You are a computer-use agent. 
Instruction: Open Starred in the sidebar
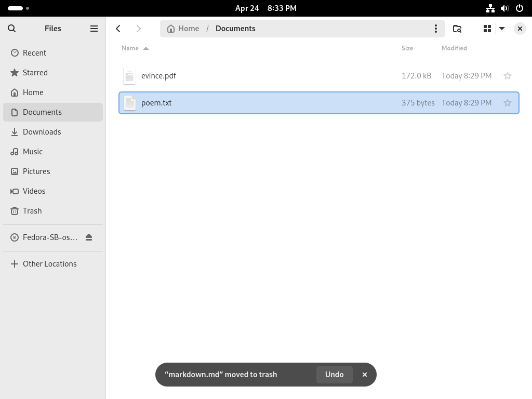53,73
